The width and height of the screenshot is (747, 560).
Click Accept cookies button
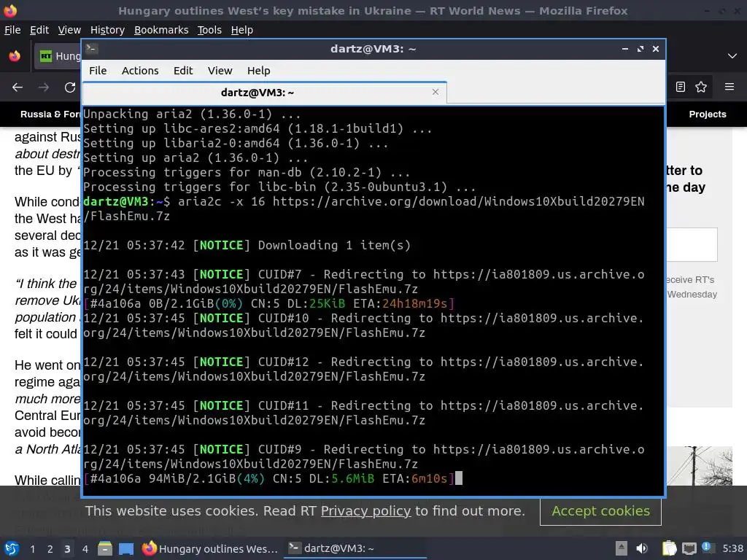(x=600, y=511)
